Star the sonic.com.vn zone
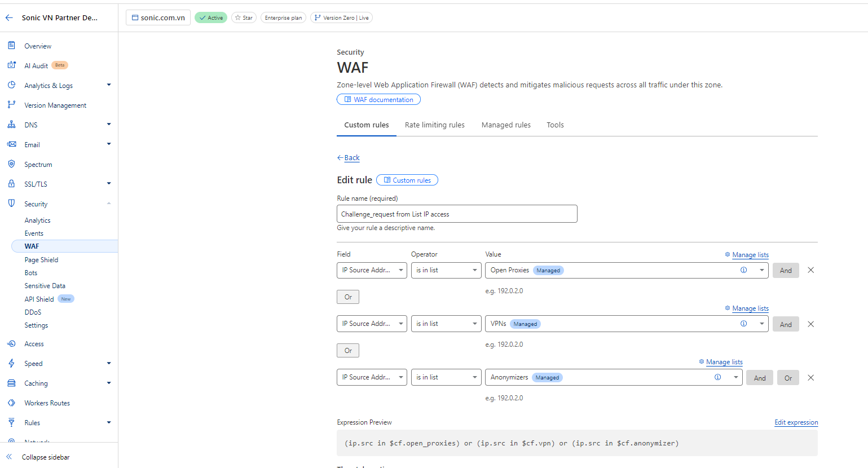Viewport: 868px width, 468px height. pos(244,17)
